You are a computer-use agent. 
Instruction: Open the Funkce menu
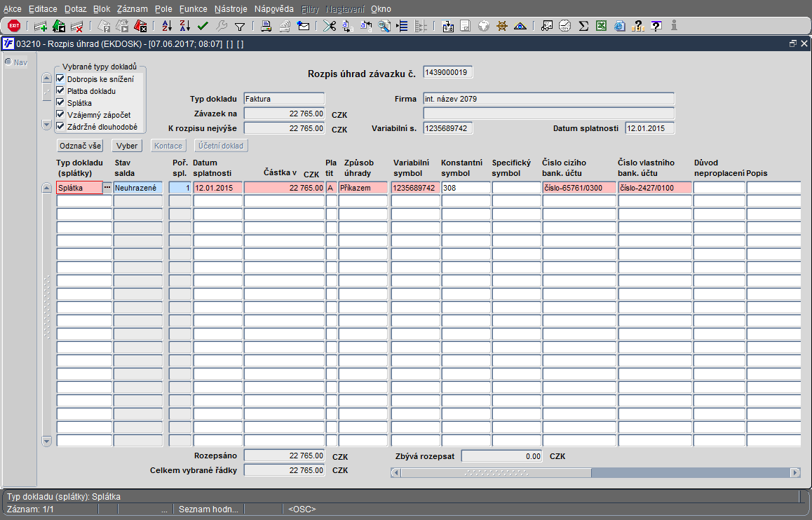193,9
